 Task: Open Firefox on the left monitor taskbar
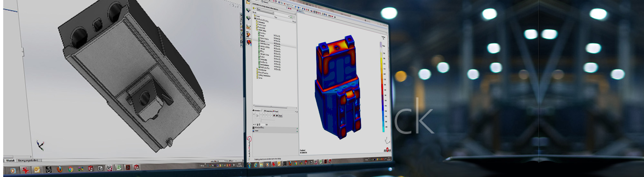coord(60,169)
